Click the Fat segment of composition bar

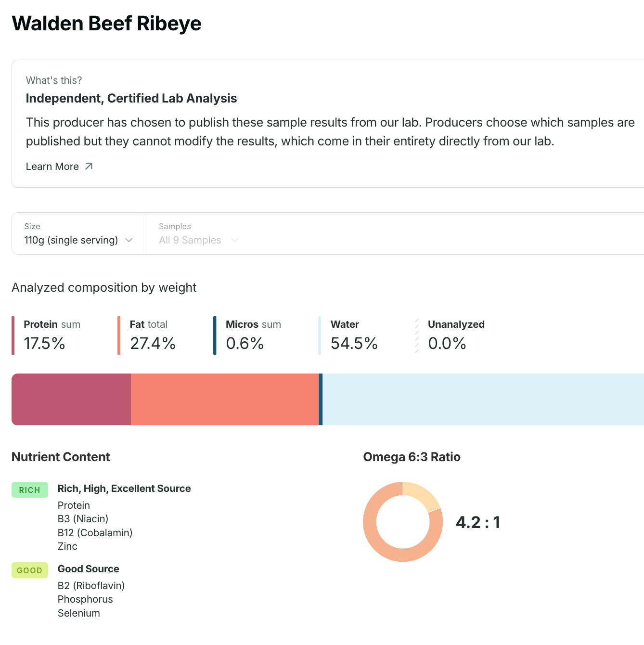pyautogui.click(x=225, y=400)
